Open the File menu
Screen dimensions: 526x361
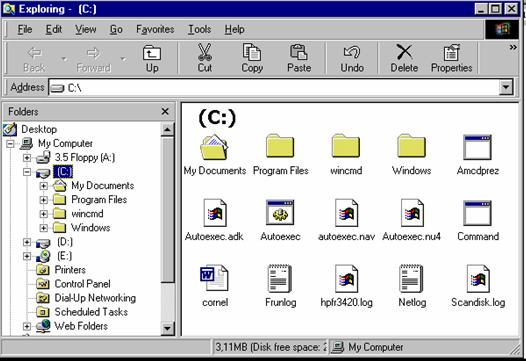coord(25,30)
